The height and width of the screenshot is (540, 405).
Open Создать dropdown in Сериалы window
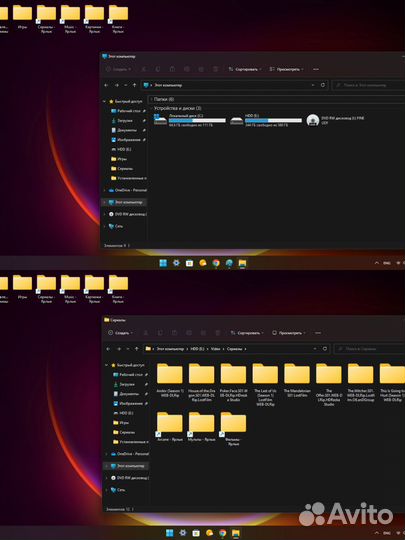click(x=120, y=333)
